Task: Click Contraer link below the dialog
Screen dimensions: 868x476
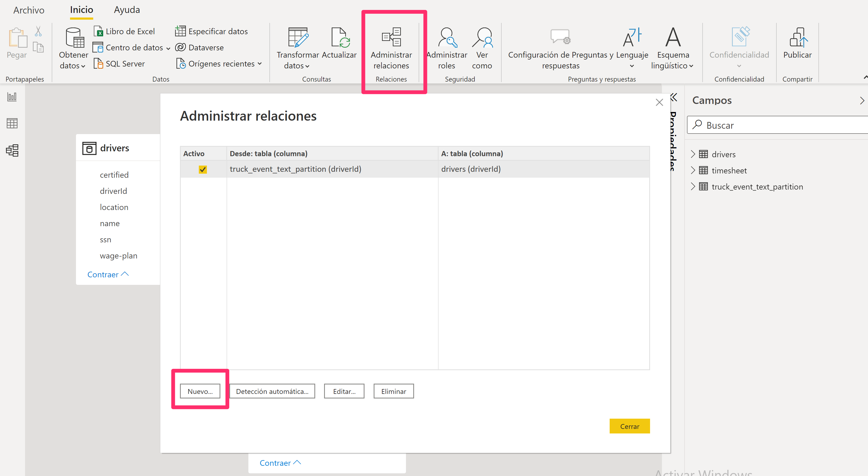Action: [280, 463]
